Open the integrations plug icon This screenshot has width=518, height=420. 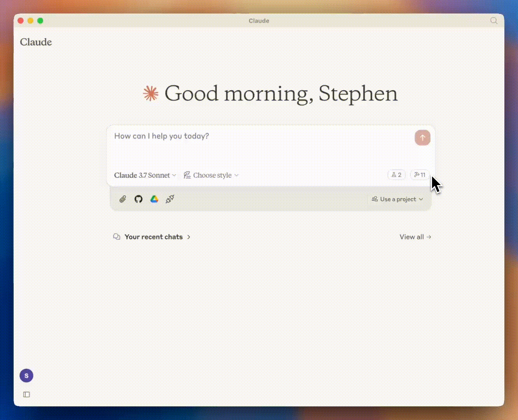pyautogui.click(x=170, y=199)
